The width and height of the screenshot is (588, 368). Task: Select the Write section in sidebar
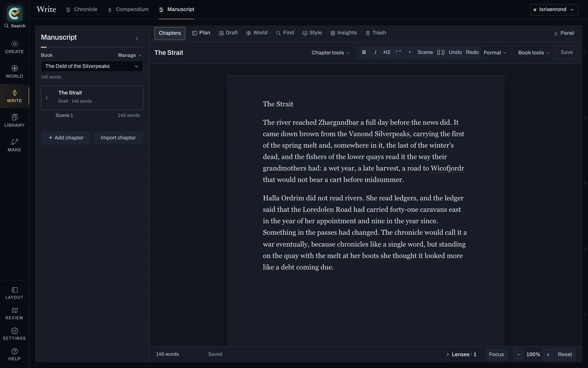[14, 96]
